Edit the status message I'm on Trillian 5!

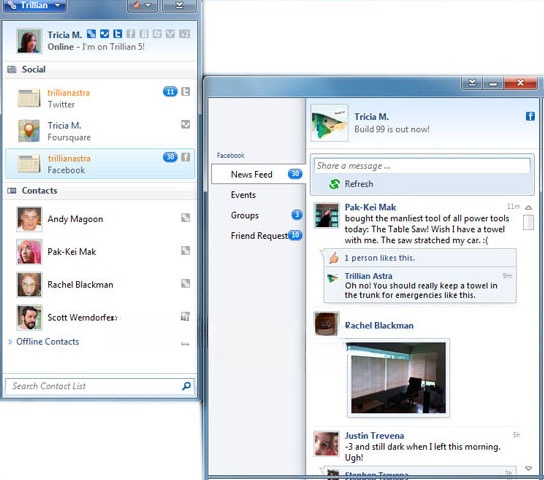113,47
